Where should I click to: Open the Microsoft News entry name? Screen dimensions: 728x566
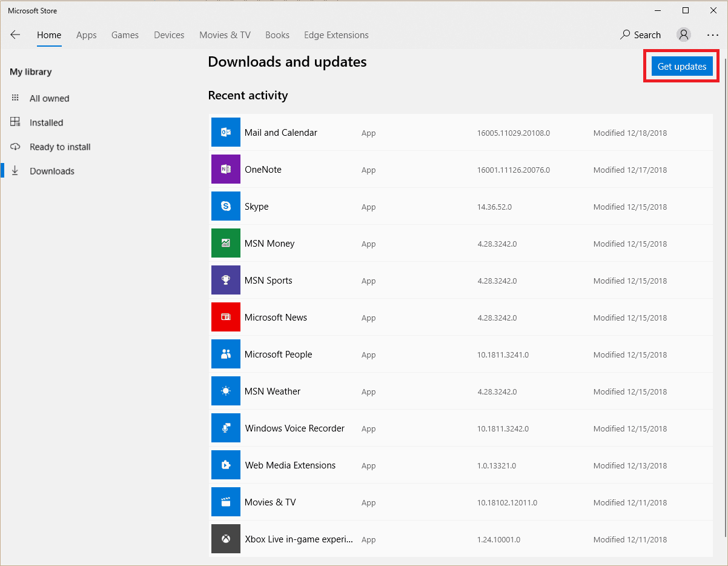(x=276, y=317)
